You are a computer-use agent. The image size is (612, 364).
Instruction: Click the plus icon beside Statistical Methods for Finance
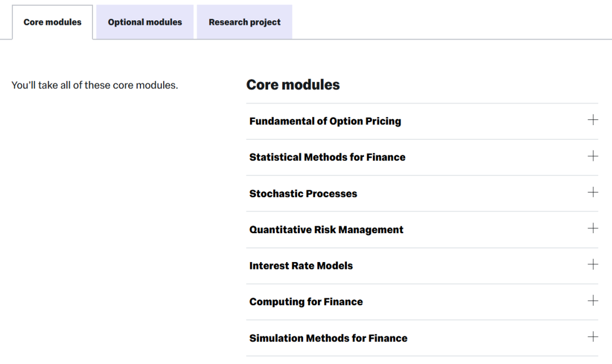coord(593,156)
